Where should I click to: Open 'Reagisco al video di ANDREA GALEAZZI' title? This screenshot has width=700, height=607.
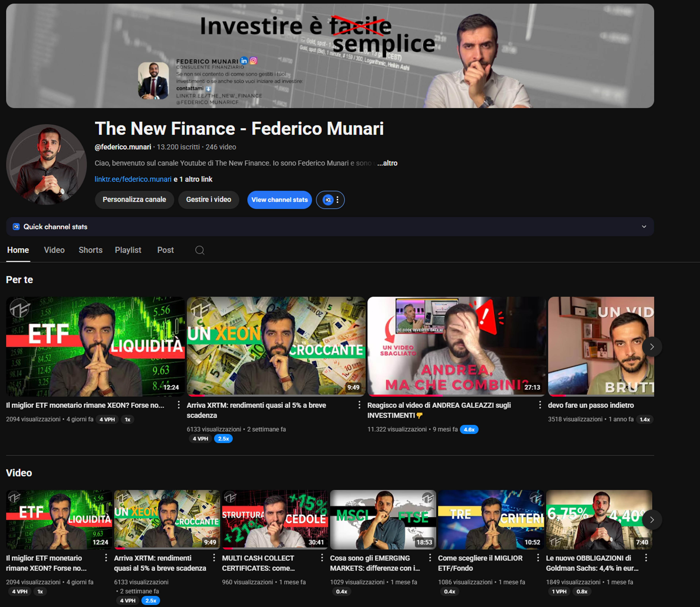pos(439,410)
